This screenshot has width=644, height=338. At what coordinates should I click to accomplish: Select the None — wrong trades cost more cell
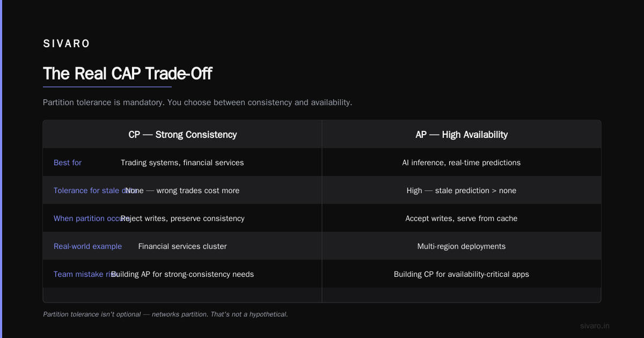[x=182, y=190]
